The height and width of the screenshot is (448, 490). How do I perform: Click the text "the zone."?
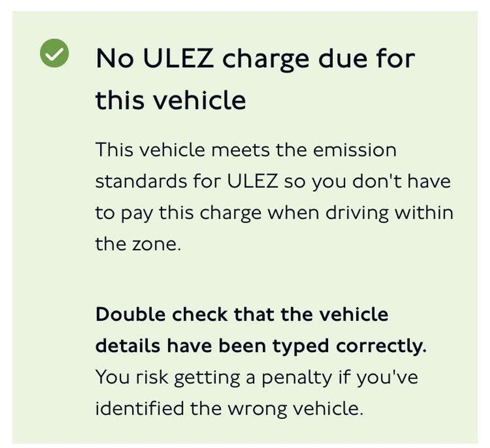[138, 244]
